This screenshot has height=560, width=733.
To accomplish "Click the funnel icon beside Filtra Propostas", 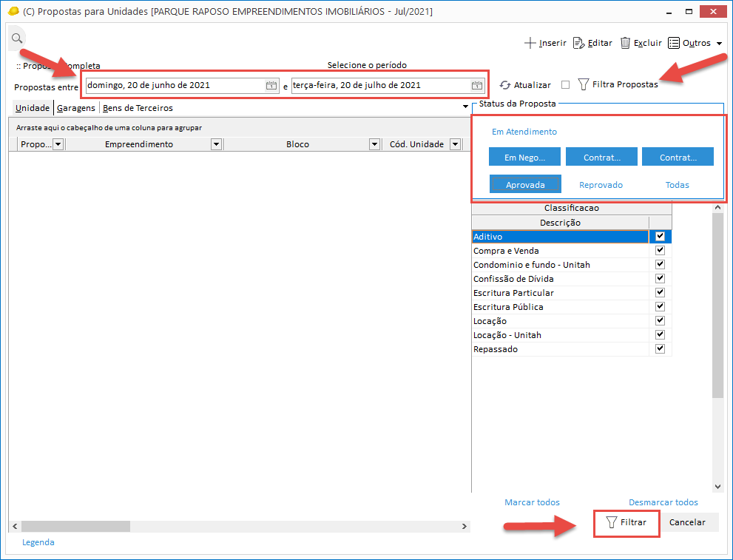I will (x=583, y=84).
